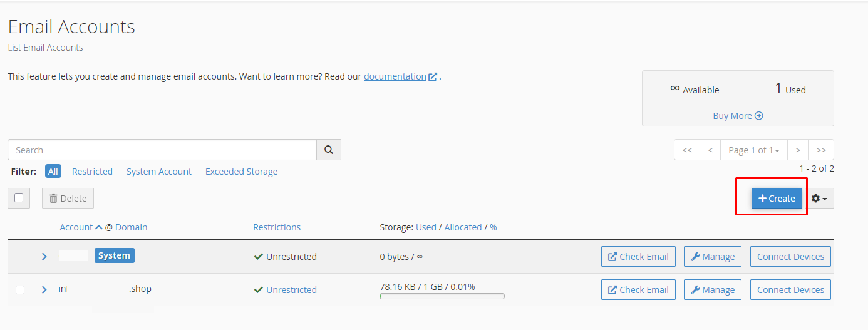Click the search magnifier icon button
Screen dimensions: 868x330
[329, 150]
